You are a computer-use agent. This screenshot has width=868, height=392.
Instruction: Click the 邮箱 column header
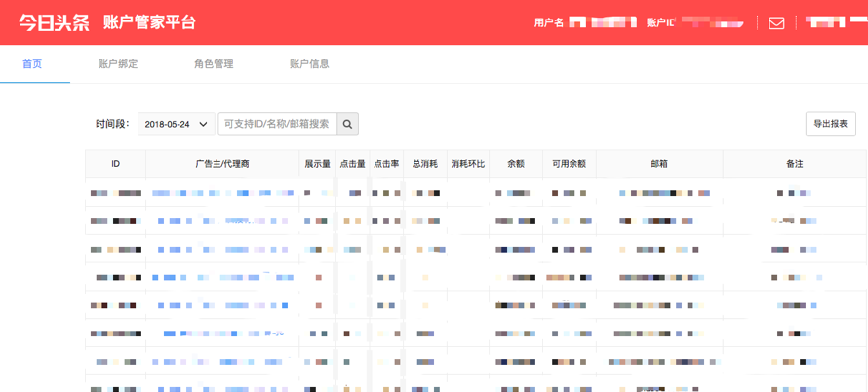(658, 164)
